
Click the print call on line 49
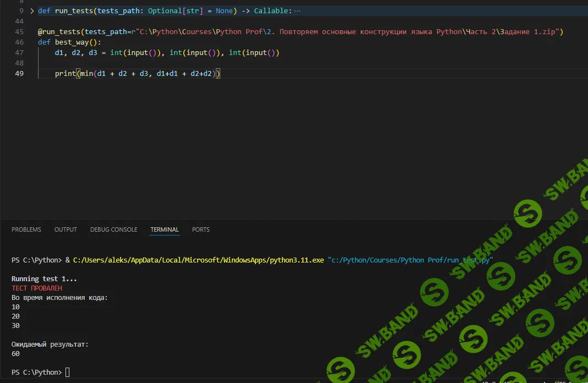[65, 74]
